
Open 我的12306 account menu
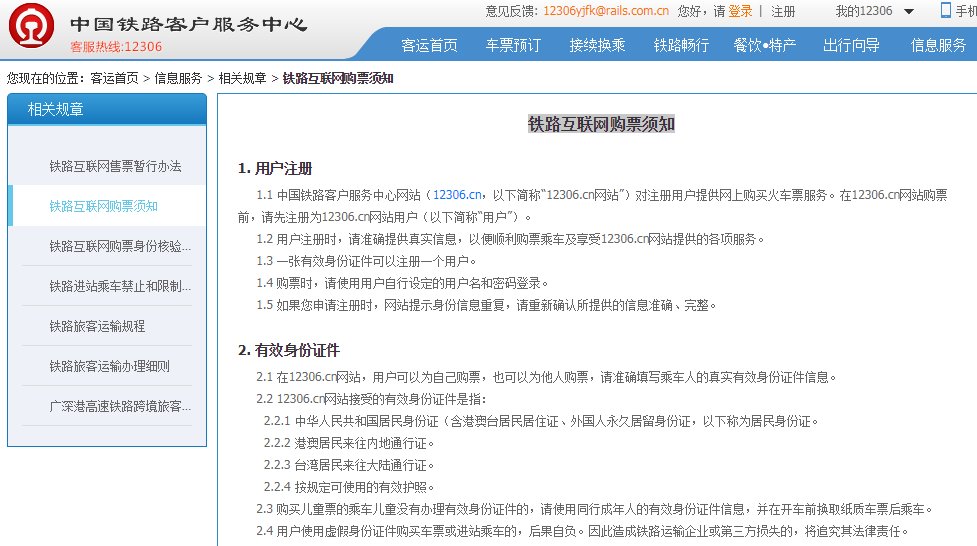864,11
